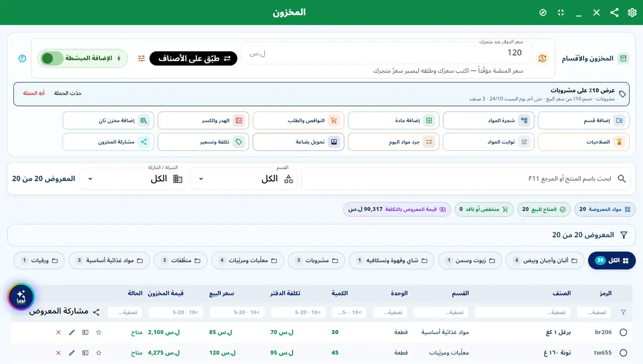Click المتاح للبيع 20 chip
This screenshot has height=364, width=643.
[544, 209]
